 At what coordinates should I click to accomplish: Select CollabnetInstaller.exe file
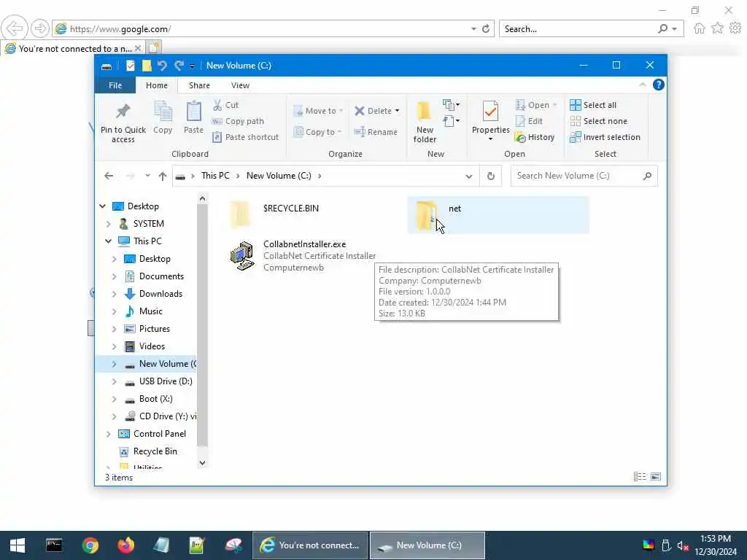tap(304, 256)
